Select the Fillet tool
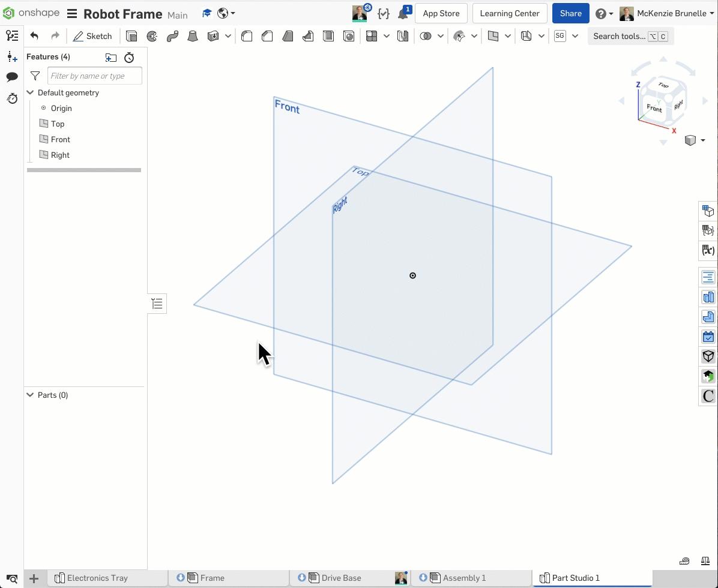 pyautogui.click(x=247, y=37)
